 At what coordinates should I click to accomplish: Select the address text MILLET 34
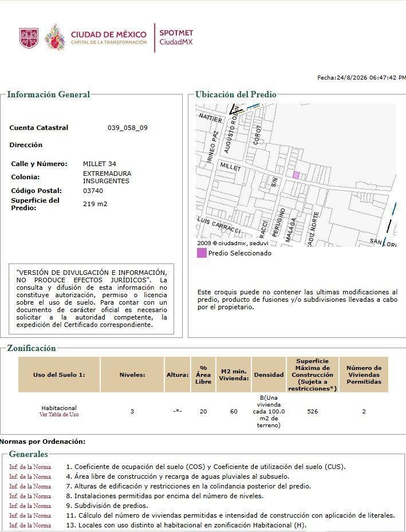click(100, 164)
